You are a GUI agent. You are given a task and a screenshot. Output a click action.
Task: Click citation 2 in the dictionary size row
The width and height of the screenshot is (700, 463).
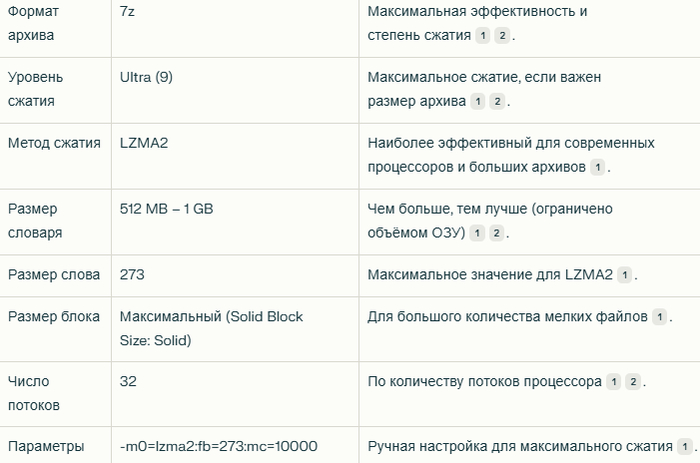pos(496,233)
